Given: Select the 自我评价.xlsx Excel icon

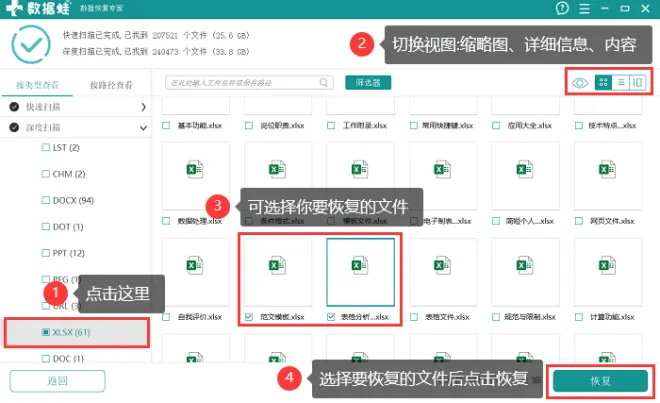Looking at the screenshot, I should pyautogui.click(x=194, y=265).
